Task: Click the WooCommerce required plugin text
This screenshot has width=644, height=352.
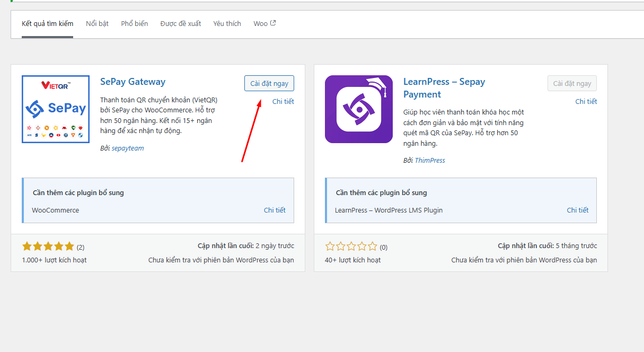Action: click(x=55, y=210)
